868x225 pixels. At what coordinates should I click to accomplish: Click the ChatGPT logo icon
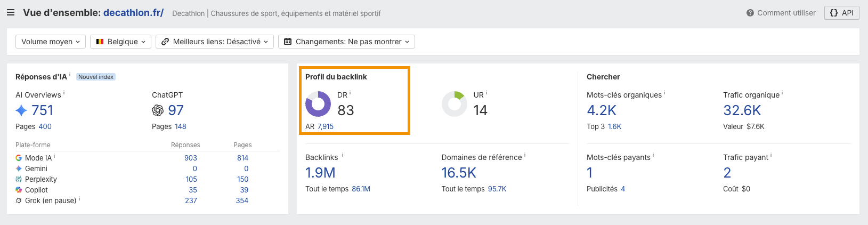(158, 110)
